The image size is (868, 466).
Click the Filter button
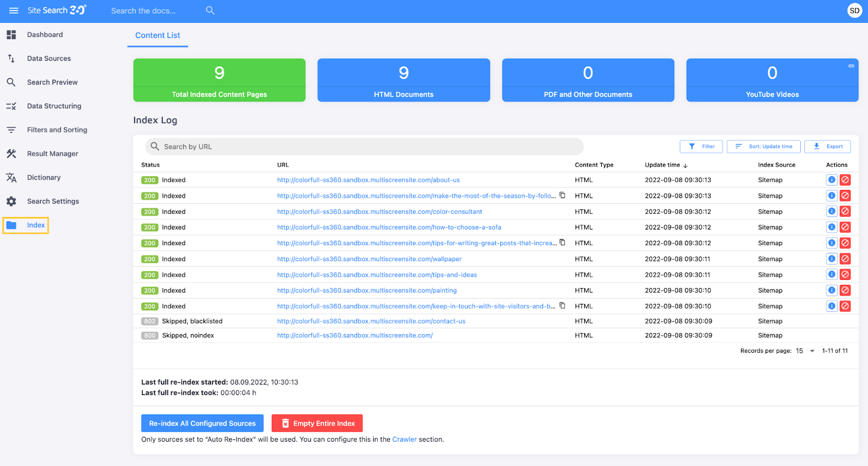pos(701,146)
